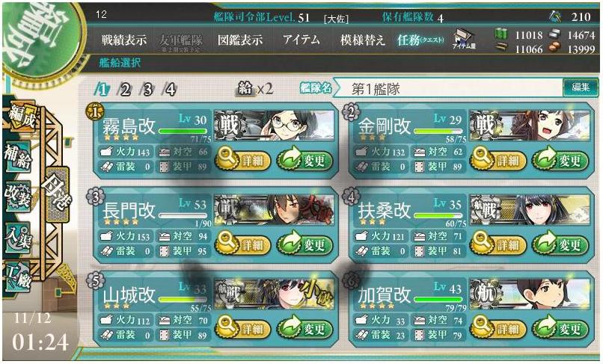Screen dimensions: 603x364
Task: Switch to fleet tab 4
Action: tap(170, 89)
